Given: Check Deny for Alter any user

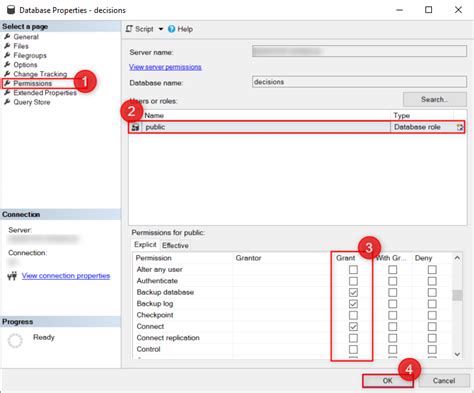Looking at the screenshot, I should click(x=432, y=269).
